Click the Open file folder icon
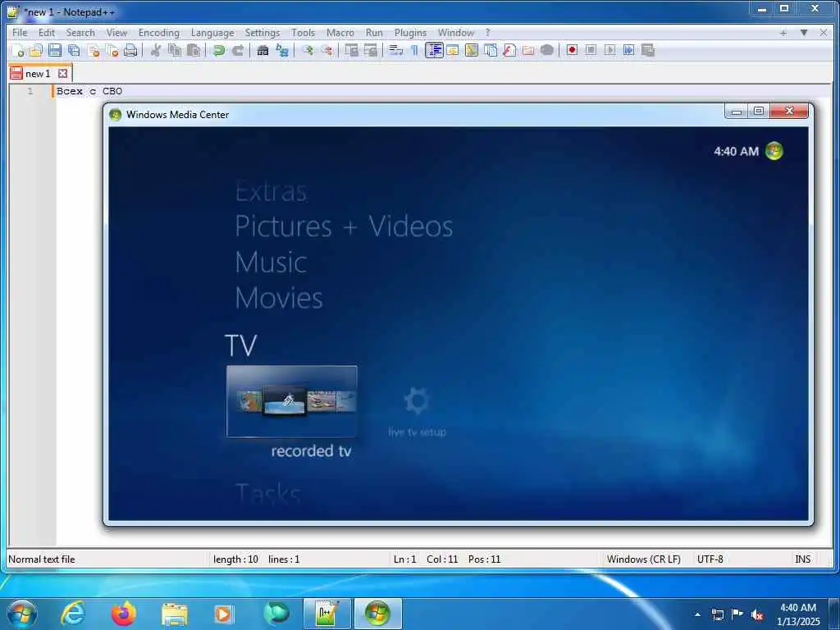The height and width of the screenshot is (630, 840). (36, 50)
